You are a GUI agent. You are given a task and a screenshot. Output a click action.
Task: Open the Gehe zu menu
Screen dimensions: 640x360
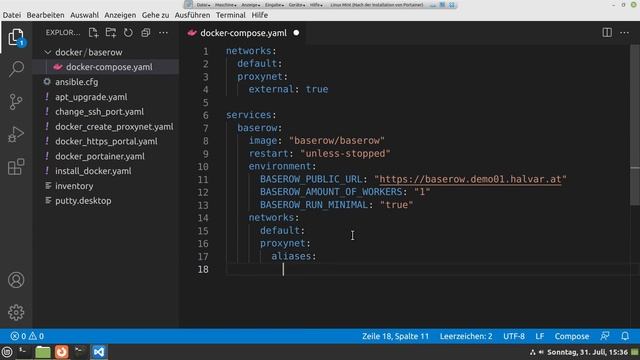(156, 15)
